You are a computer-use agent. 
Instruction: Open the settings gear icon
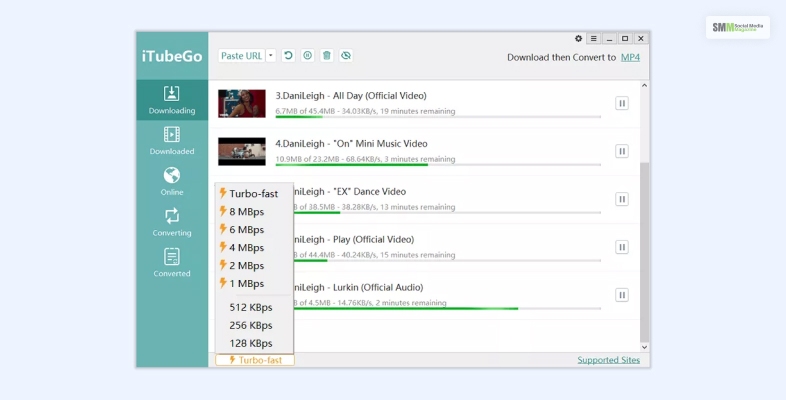tap(578, 39)
